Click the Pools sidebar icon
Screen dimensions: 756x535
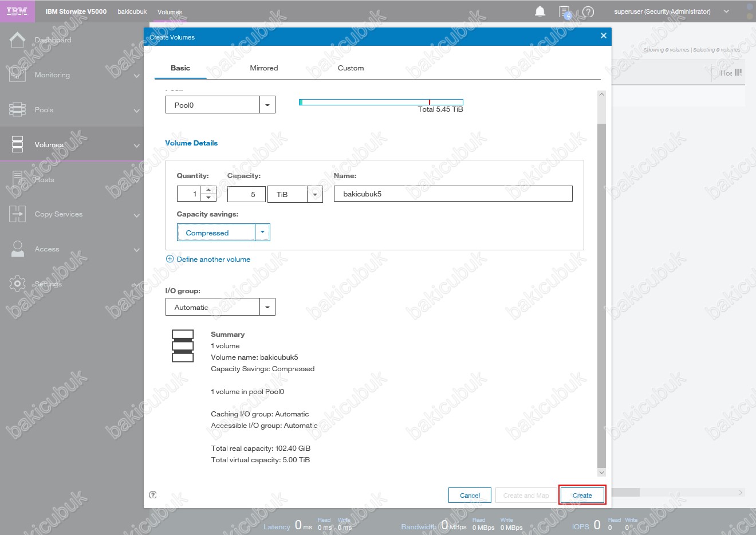point(18,109)
